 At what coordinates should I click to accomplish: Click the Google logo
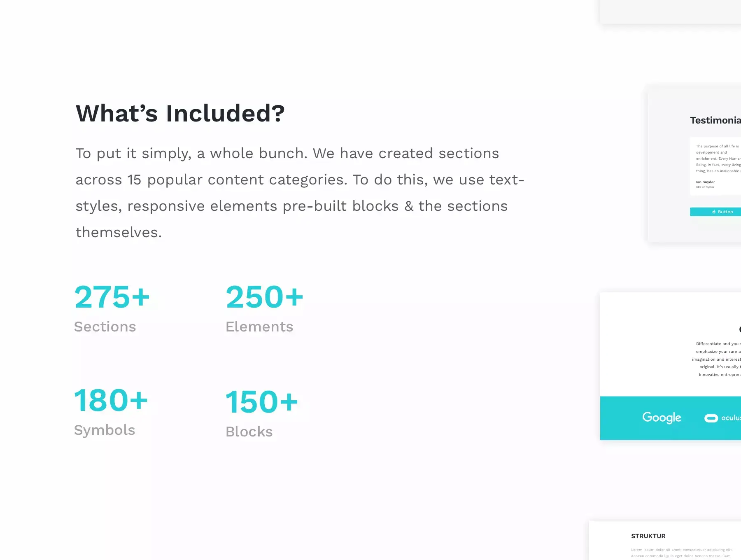pos(662,418)
